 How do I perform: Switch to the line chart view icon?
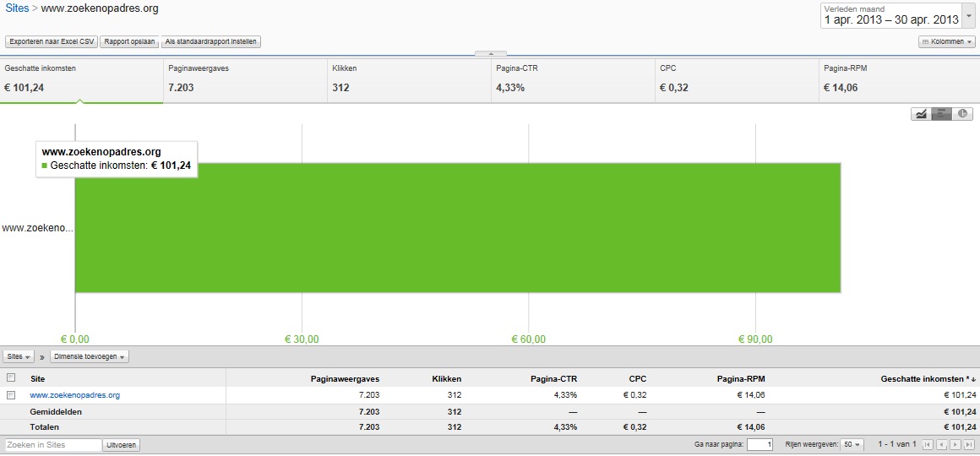(921, 114)
